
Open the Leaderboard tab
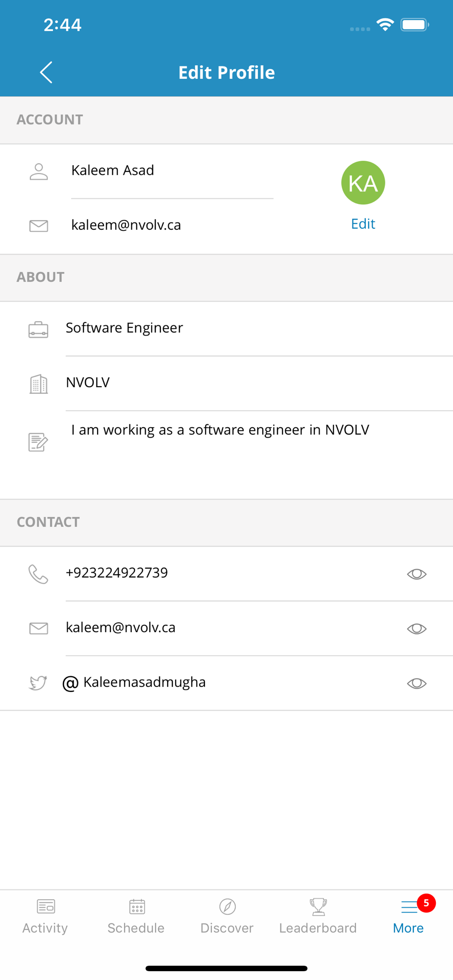coord(318,917)
